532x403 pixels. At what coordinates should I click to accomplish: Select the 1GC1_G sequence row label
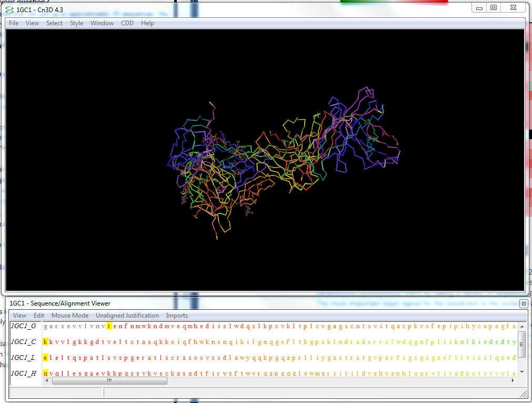tap(24, 326)
